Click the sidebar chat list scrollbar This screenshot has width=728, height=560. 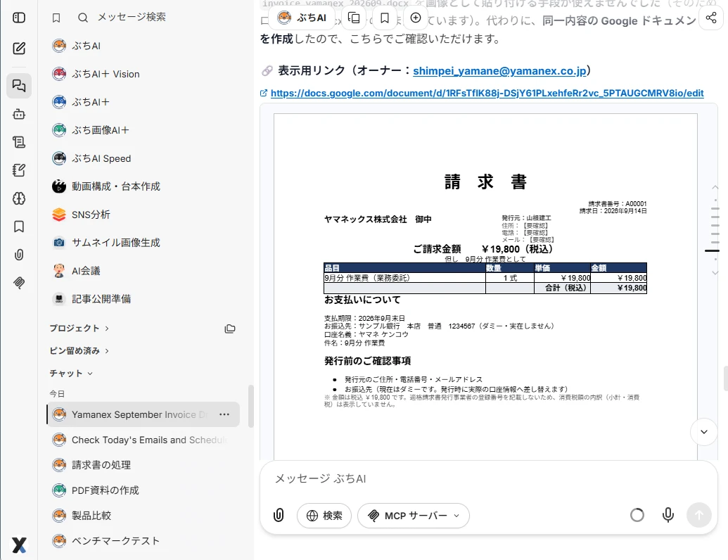(250, 406)
